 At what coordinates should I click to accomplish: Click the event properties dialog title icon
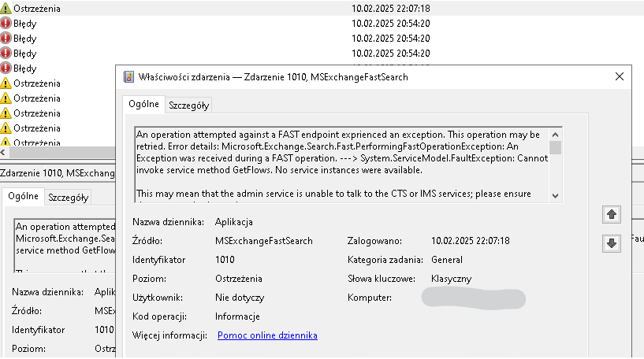128,76
